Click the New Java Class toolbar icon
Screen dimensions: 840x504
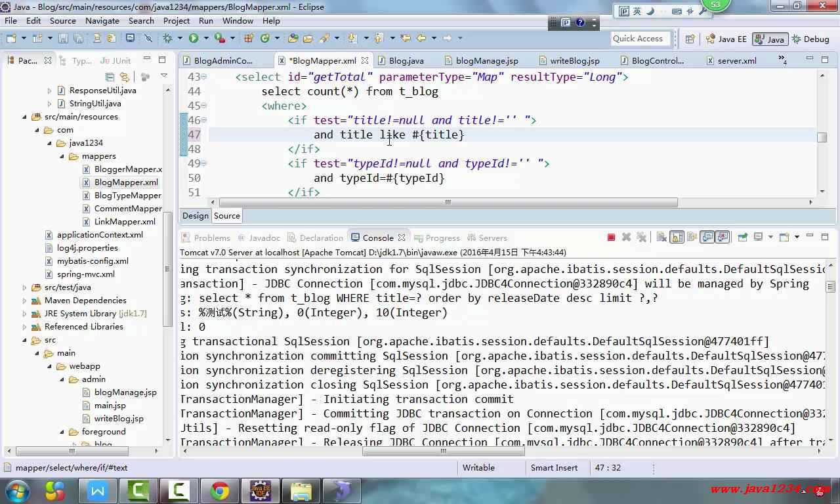pyautogui.click(x=265, y=38)
